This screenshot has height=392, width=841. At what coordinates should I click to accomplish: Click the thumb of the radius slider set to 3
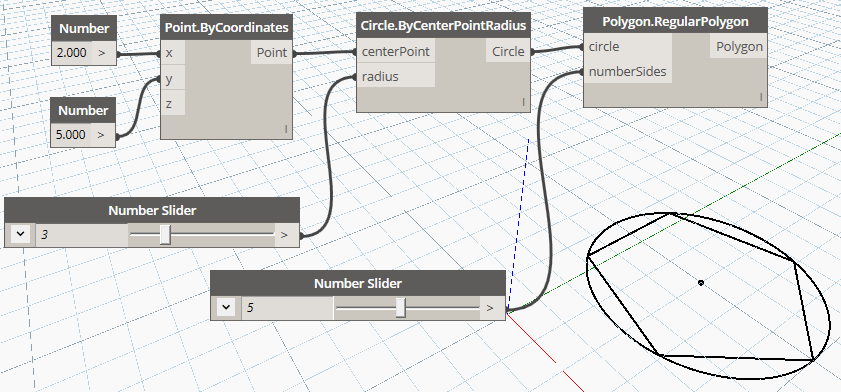tap(166, 234)
